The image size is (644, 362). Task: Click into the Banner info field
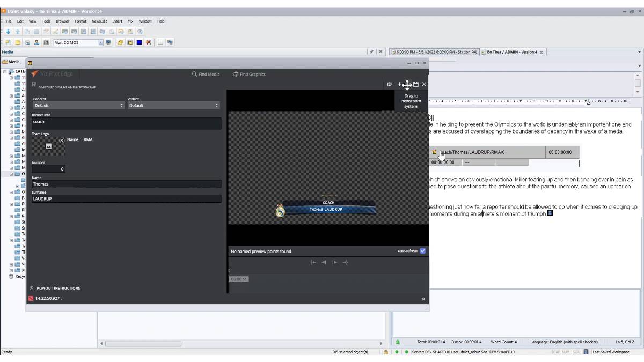[126, 123]
